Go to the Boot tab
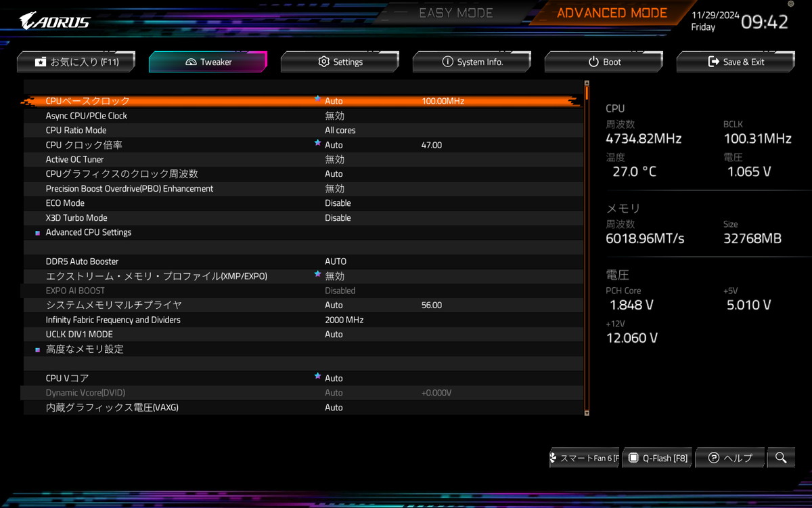The image size is (812, 508). point(604,62)
